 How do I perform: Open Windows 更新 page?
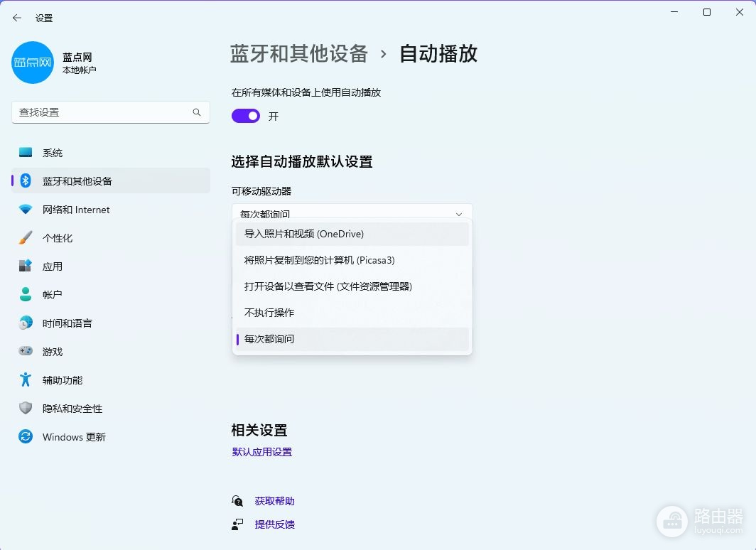click(111, 437)
